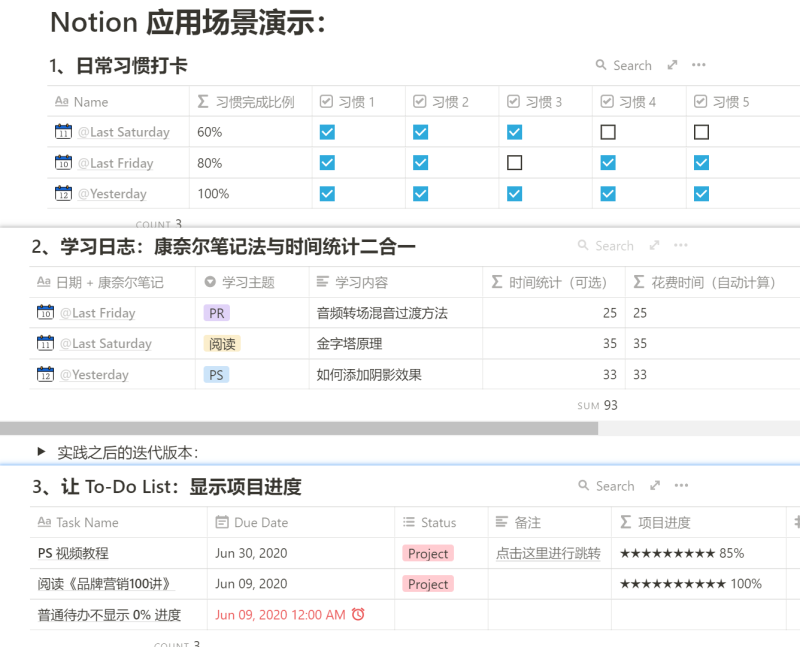The height and width of the screenshot is (647, 800).
Task: Click calendar icon of @Last Friday study log row
Action: coord(45,312)
